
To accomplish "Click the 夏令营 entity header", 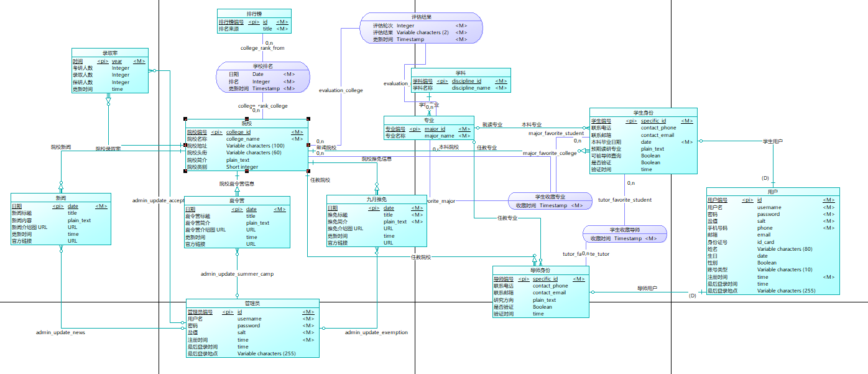I will click(x=237, y=200).
